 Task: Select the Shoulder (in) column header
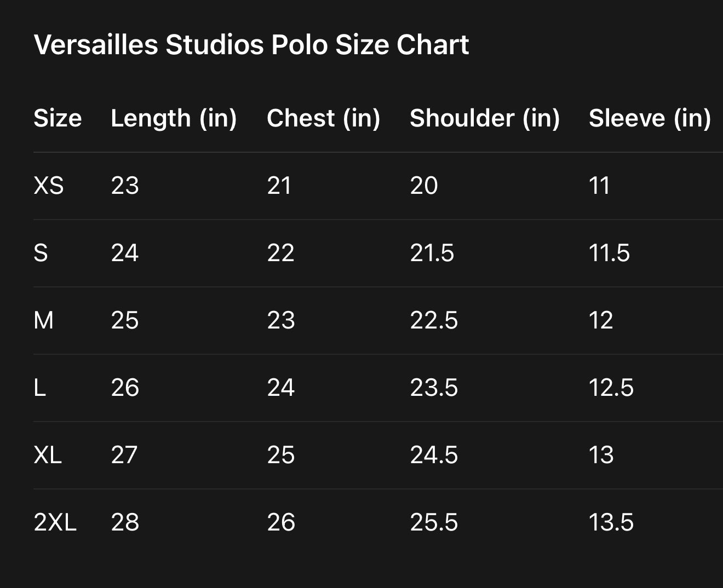485,118
